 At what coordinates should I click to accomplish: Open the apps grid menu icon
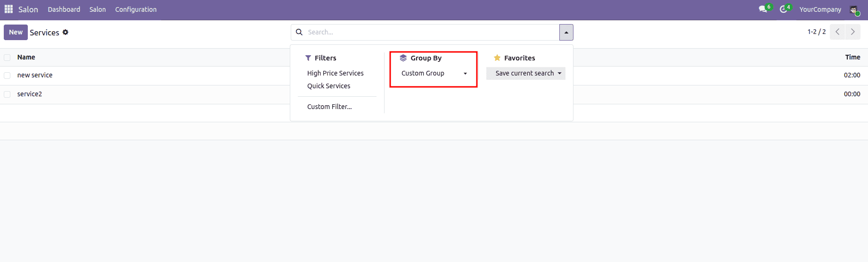click(8, 9)
